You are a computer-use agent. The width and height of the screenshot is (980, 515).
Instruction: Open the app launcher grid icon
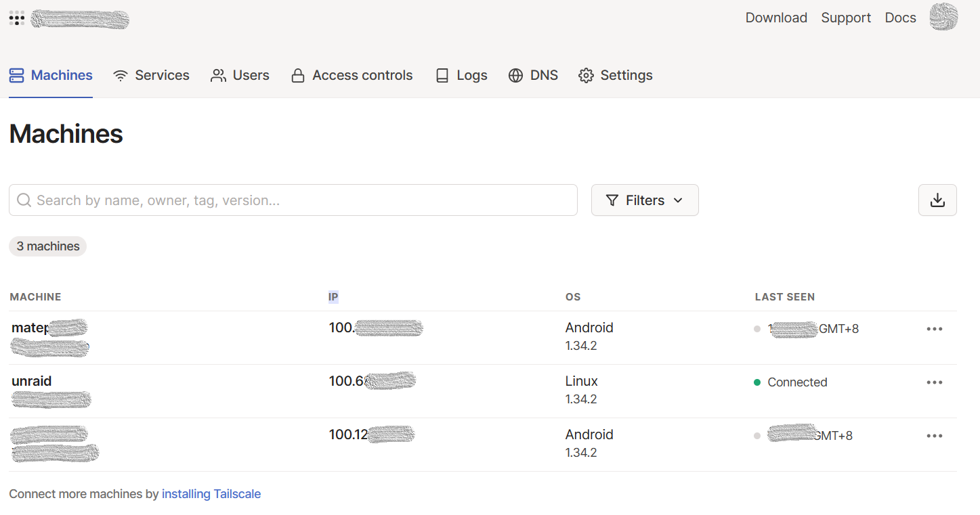click(x=17, y=18)
